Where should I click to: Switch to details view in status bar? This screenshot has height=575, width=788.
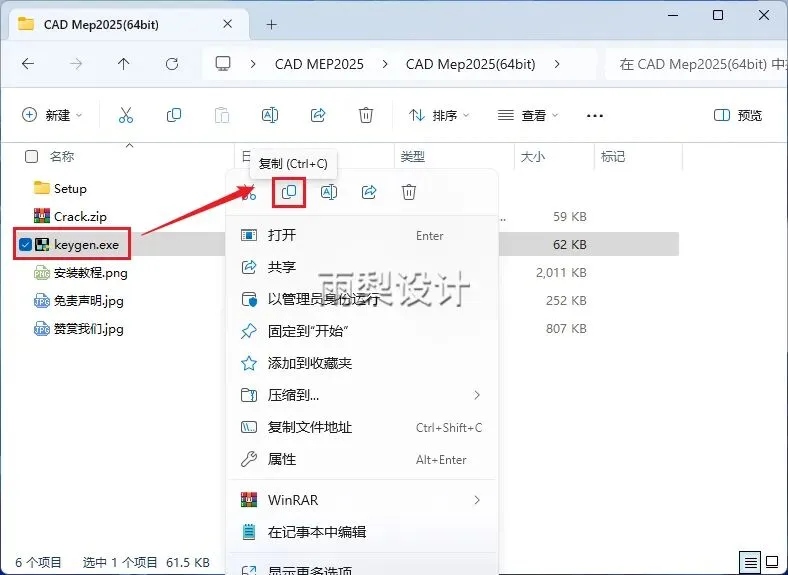coord(750,562)
